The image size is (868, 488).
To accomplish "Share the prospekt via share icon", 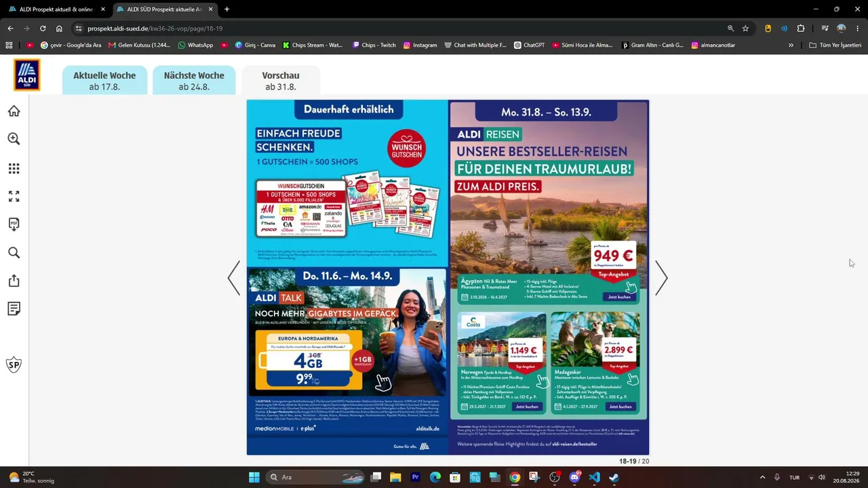I will pos(14,281).
